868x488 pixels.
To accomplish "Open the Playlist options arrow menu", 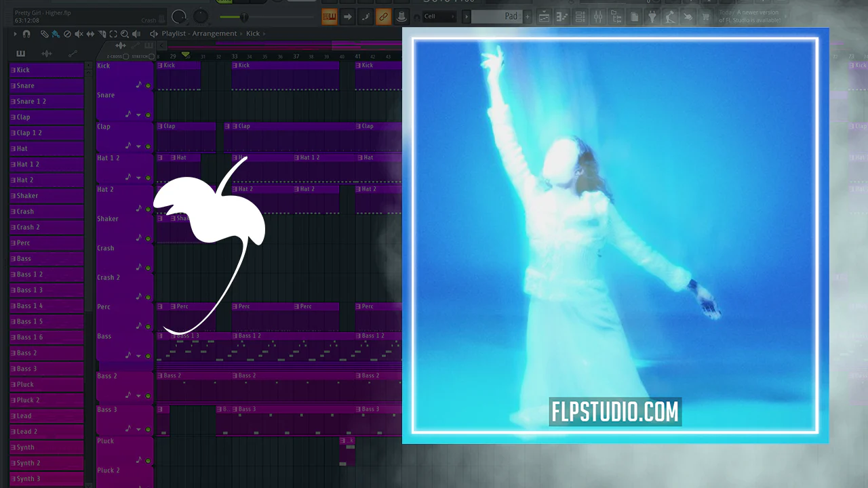I will click(x=15, y=34).
